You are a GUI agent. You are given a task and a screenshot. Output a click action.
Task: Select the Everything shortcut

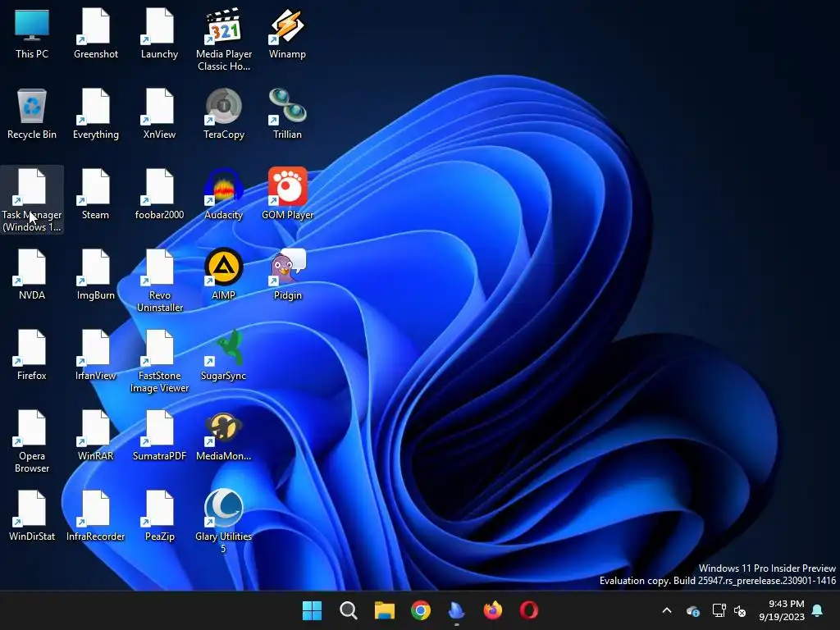coord(96,113)
